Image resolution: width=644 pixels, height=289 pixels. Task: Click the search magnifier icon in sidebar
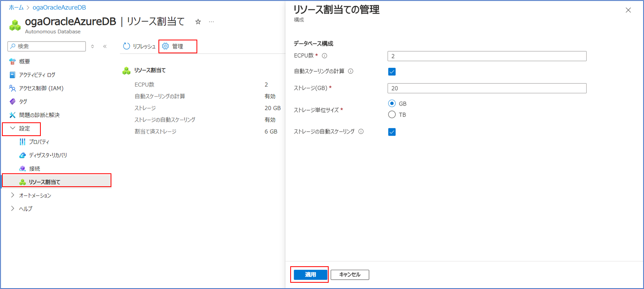(x=13, y=46)
